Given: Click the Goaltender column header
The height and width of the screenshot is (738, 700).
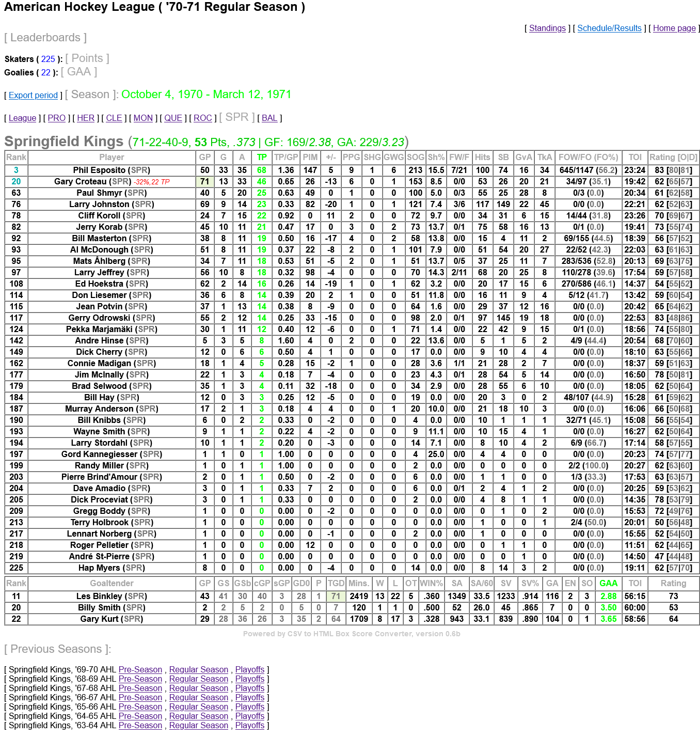Looking at the screenshot, I should (x=112, y=584).
